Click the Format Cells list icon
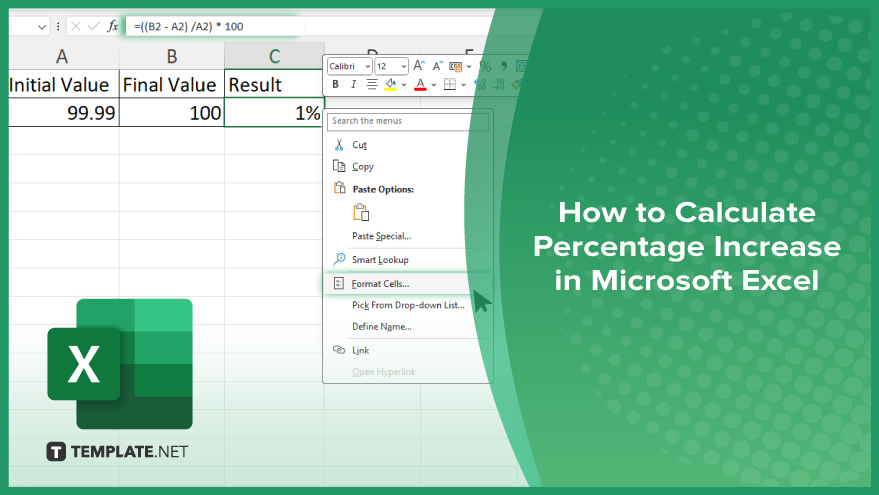Image resolution: width=879 pixels, height=495 pixels. pyautogui.click(x=339, y=284)
